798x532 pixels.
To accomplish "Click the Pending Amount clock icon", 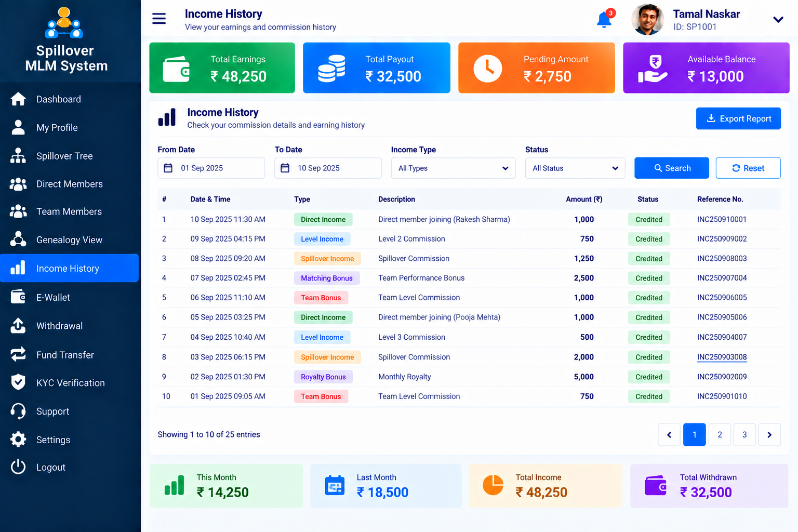I will pos(488,68).
